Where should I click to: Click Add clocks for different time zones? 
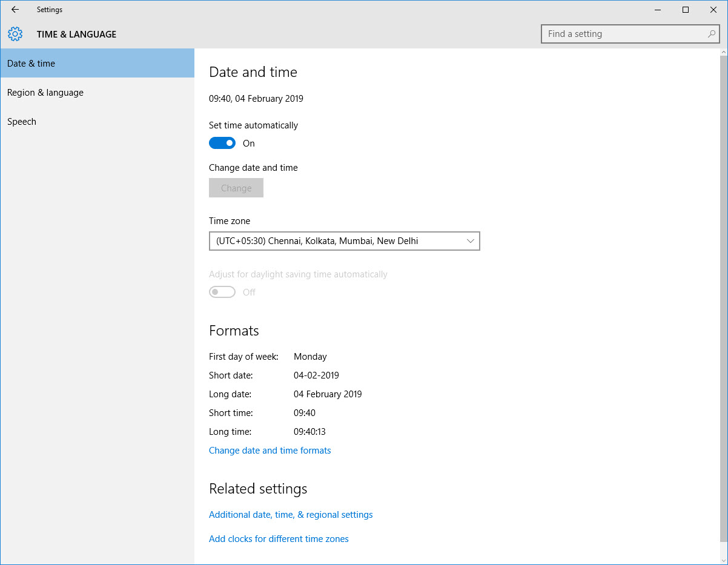pyautogui.click(x=279, y=539)
